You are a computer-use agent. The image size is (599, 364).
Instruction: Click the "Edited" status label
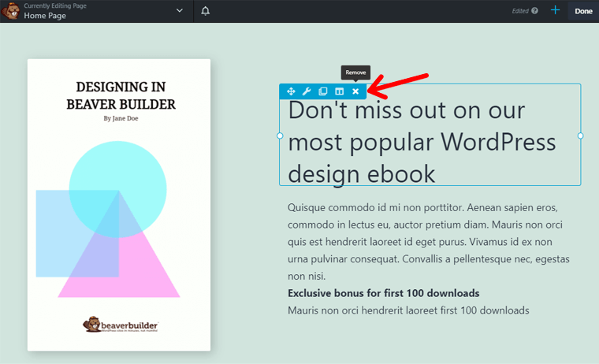(519, 11)
